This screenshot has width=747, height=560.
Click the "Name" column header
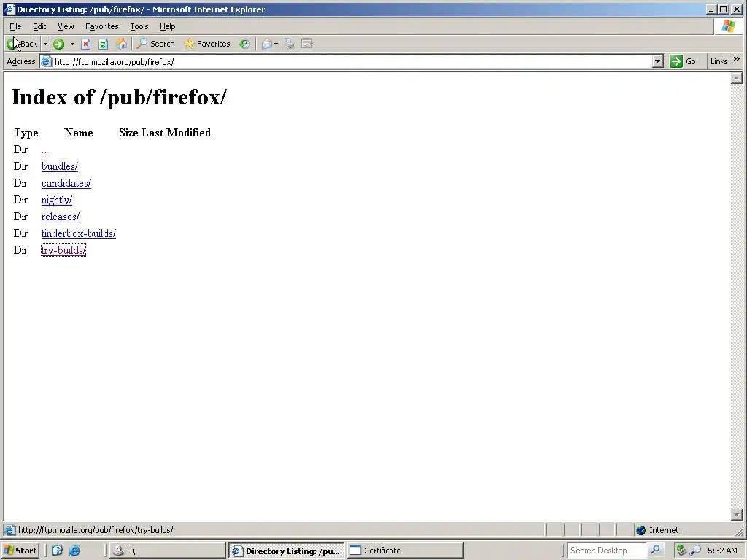click(79, 133)
